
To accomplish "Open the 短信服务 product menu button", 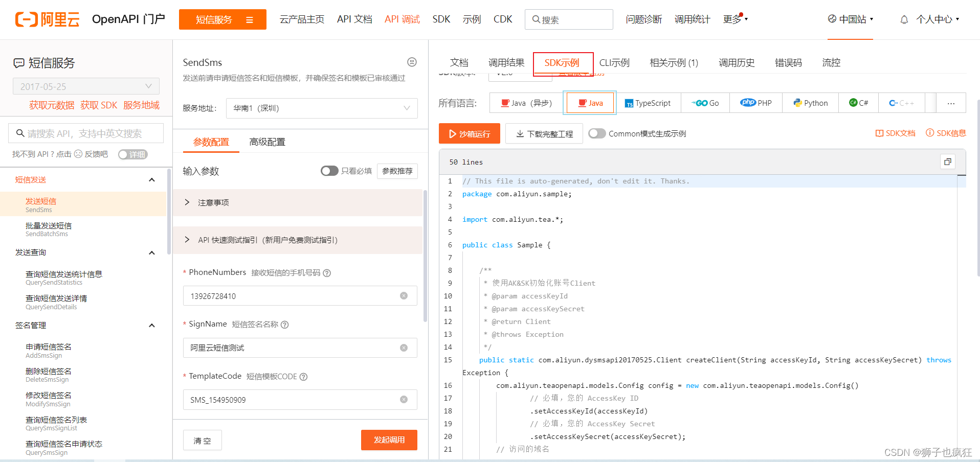I will [222, 19].
